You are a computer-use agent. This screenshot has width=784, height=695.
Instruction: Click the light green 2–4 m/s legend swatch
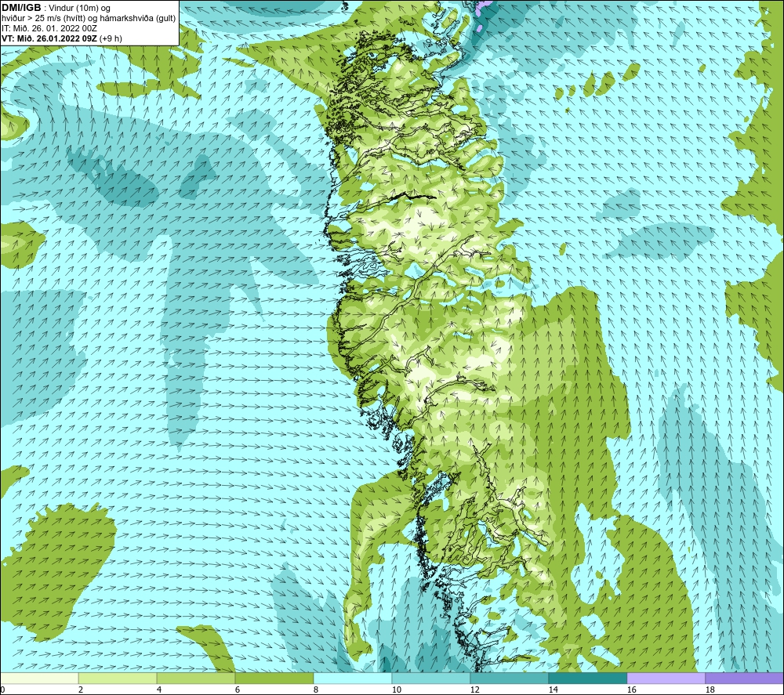[x=118, y=678]
